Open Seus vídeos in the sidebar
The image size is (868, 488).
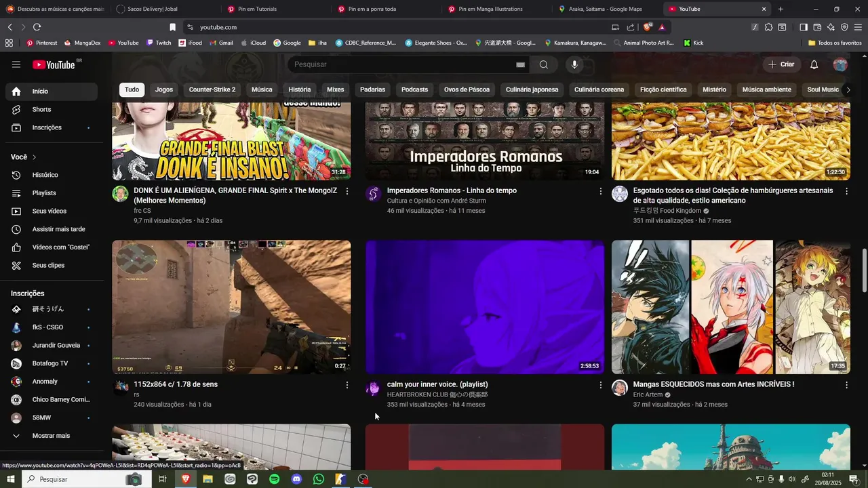pyautogui.click(x=52, y=211)
